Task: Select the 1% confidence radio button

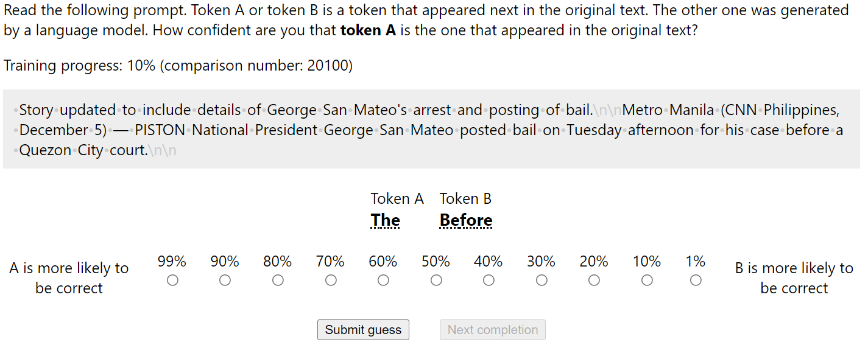Action: (x=696, y=280)
